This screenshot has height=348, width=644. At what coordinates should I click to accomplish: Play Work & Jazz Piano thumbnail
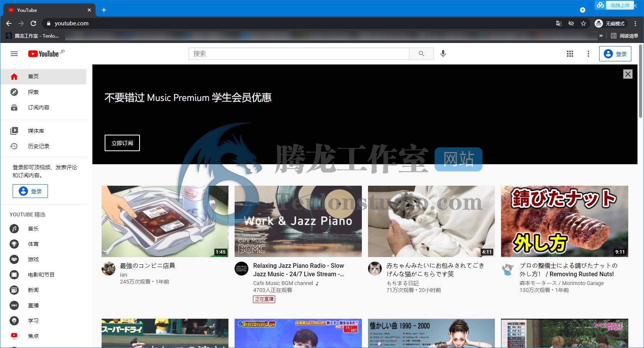click(x=298, y=221)
